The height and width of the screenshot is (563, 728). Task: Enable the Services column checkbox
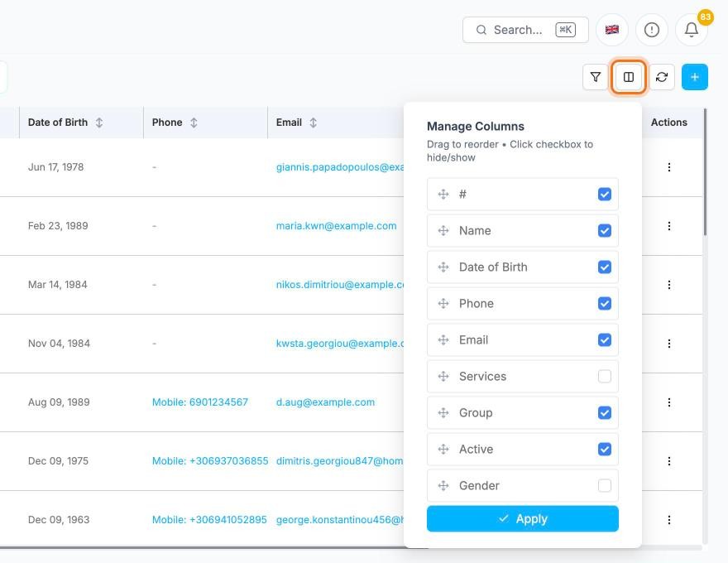(x=605, y=376)
